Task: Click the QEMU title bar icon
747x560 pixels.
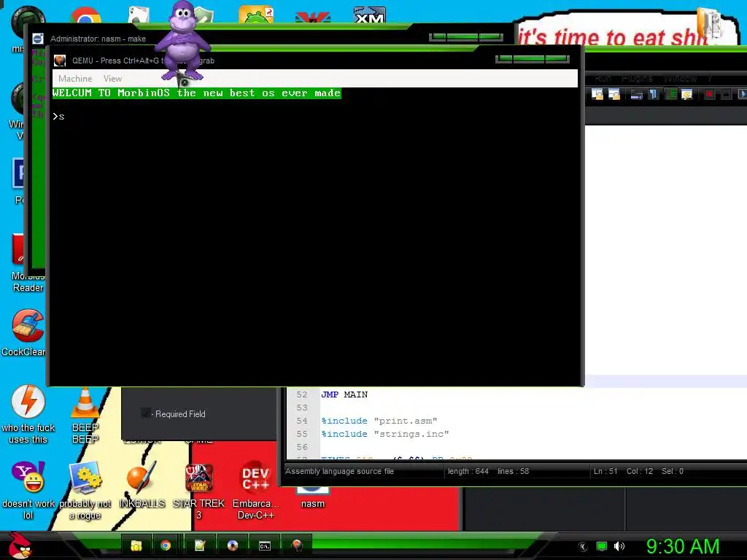Action: tap(60, 61)
